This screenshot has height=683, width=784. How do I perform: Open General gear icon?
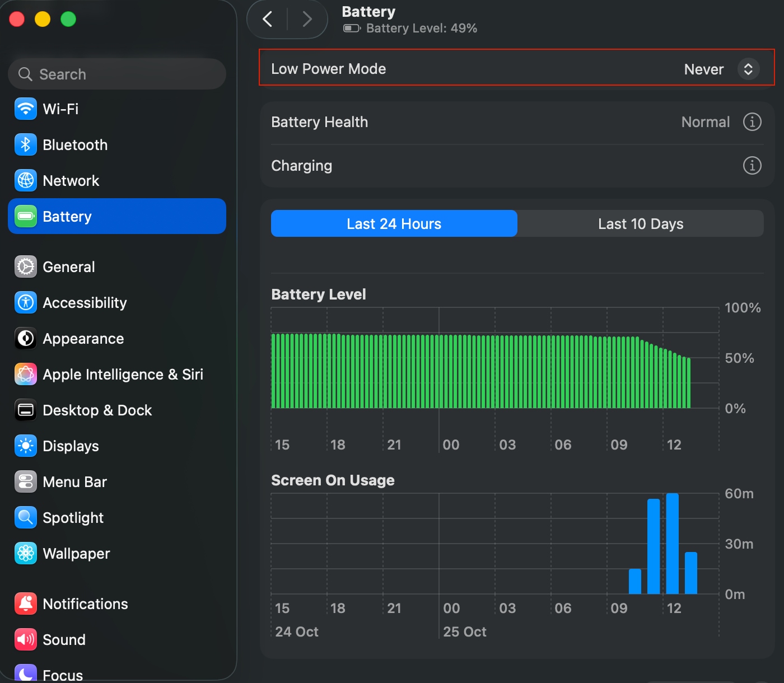coord(26,266)
